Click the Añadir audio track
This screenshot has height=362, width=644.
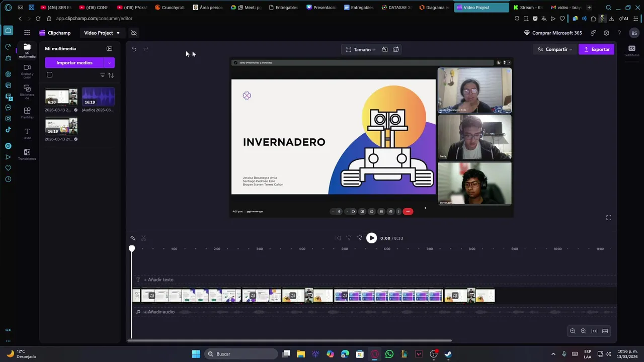[x=374, y=312]
